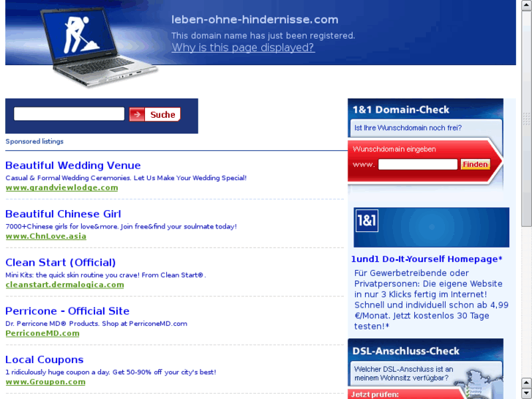
Task: Click the leben-ohne-hindernisse.com title text
Action: coord(255,20)
